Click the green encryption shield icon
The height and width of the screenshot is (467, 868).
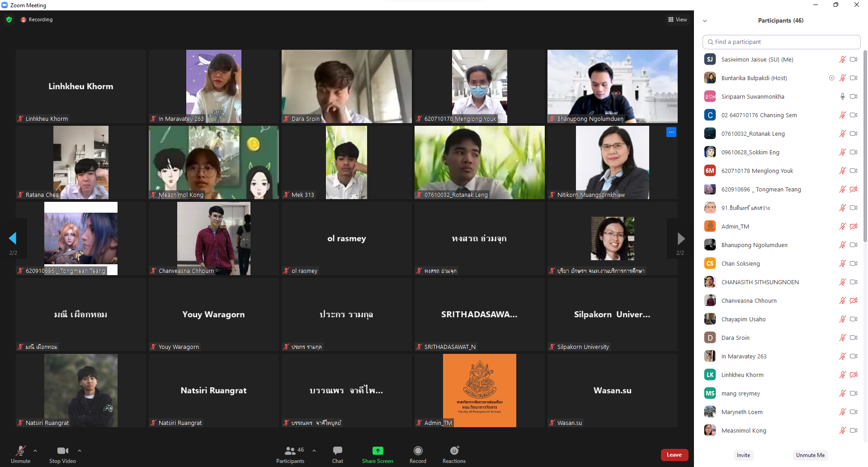[x=9, y=19]
